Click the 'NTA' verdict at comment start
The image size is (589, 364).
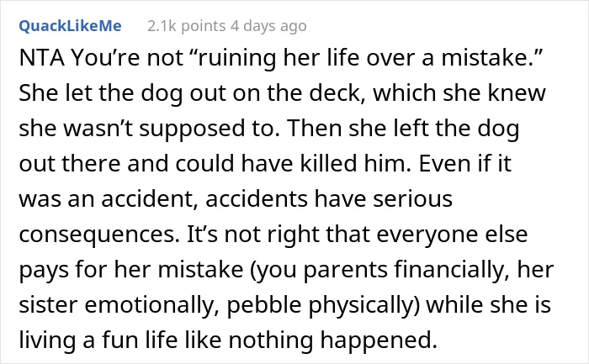pos(41,58)
